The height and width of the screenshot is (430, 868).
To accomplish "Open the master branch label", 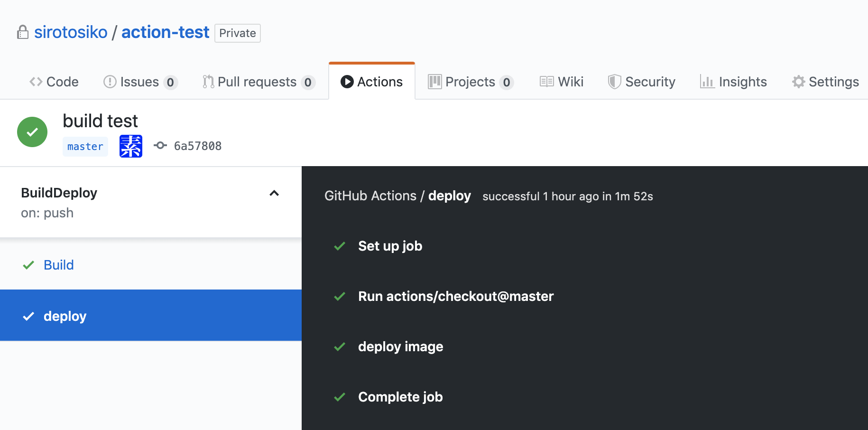I will (x=85, y=147).
